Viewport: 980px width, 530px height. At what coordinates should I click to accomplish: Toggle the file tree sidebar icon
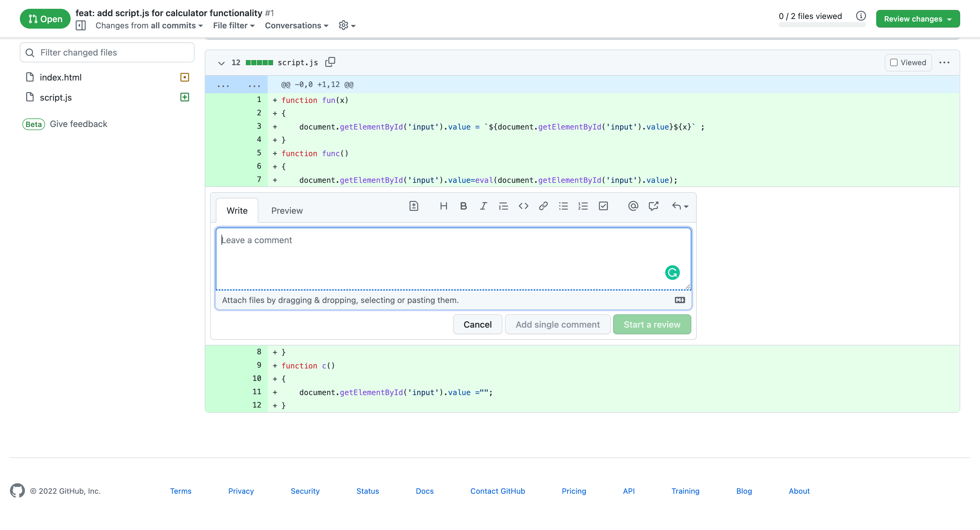coord(81,26)
